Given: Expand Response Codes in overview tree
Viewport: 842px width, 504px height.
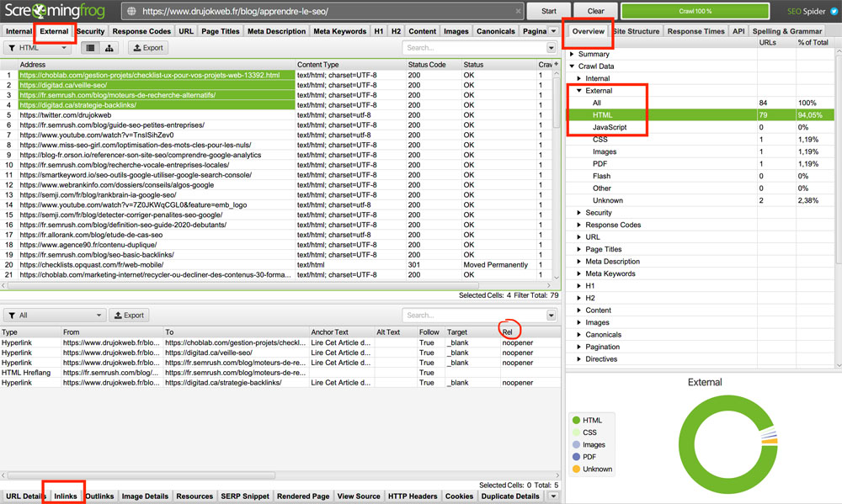Looking at the screenshot, I should 579,225.
